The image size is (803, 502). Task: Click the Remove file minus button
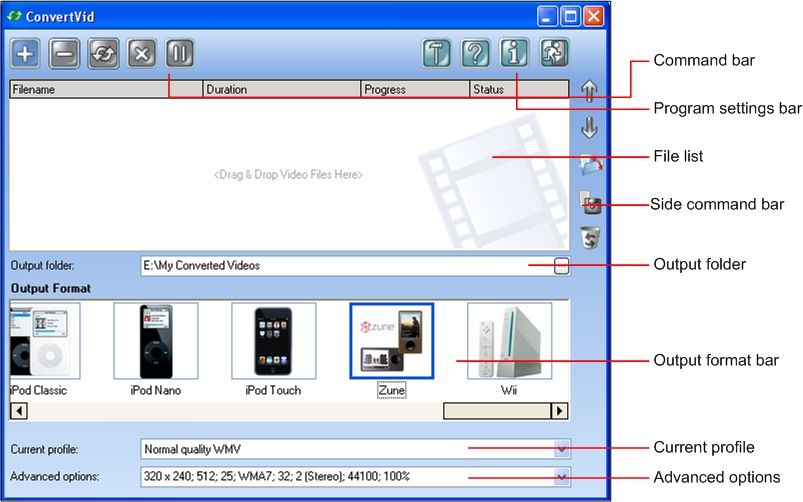(x=64, y=53)
